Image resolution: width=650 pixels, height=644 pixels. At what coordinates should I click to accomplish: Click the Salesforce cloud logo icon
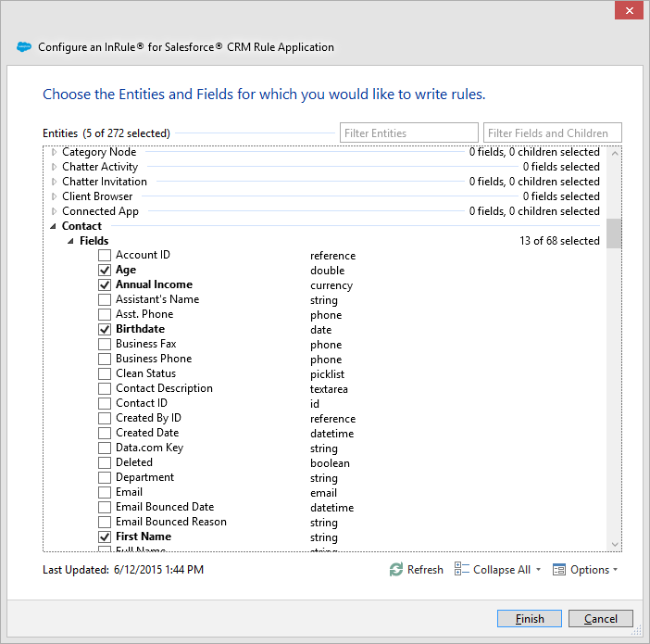click(24, 47)
